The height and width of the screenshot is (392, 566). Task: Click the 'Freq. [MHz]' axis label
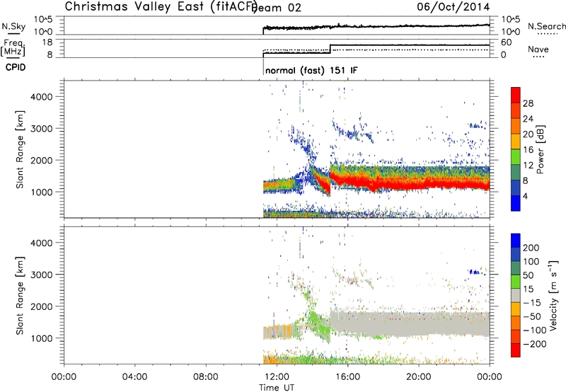(13, 47)
